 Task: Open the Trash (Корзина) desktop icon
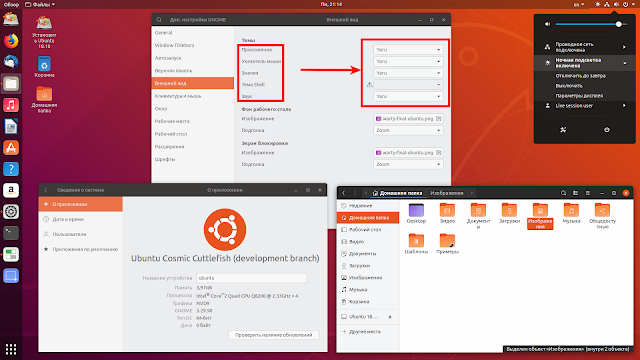click(x=44, y=67)
